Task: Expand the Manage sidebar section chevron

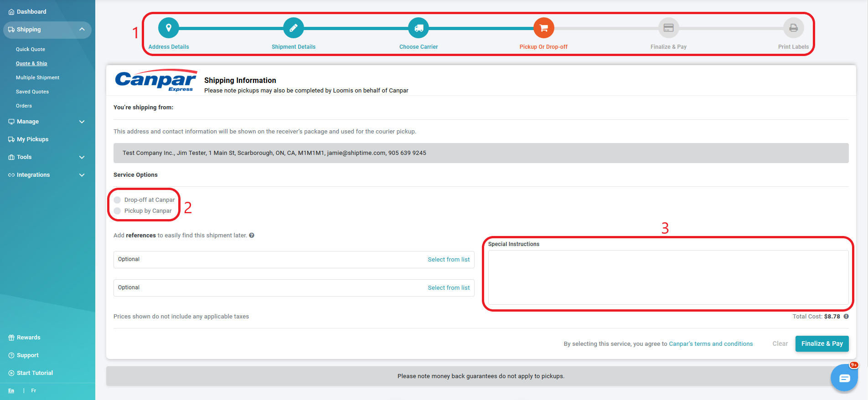Action: 82,122
